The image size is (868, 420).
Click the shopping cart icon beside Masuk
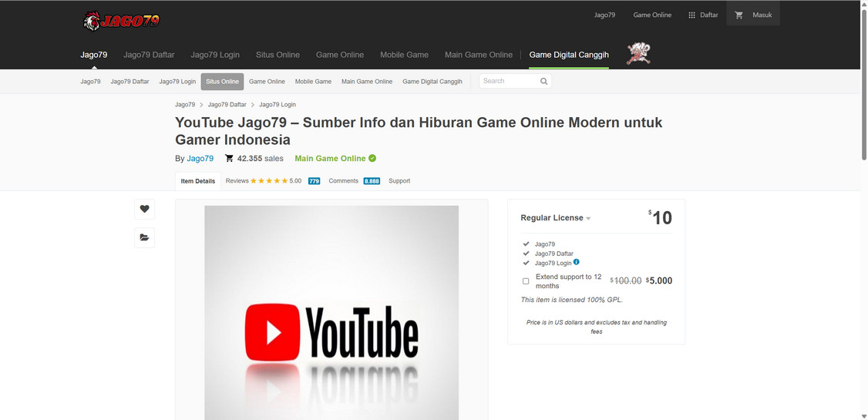(x=738, y=15)
